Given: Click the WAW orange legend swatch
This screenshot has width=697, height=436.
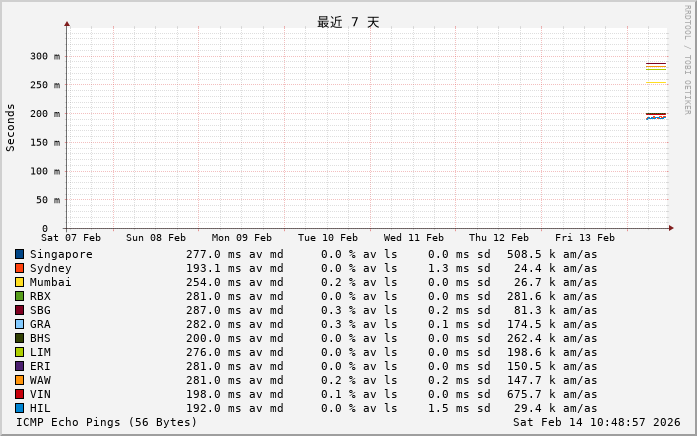Looking at the screenshot, I should tap(19, 380).
